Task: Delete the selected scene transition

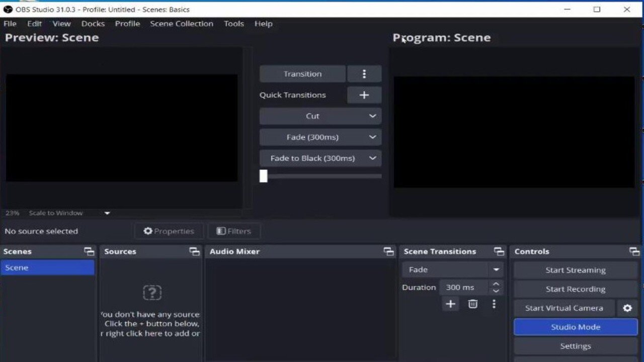Action: tap(472, 304)
